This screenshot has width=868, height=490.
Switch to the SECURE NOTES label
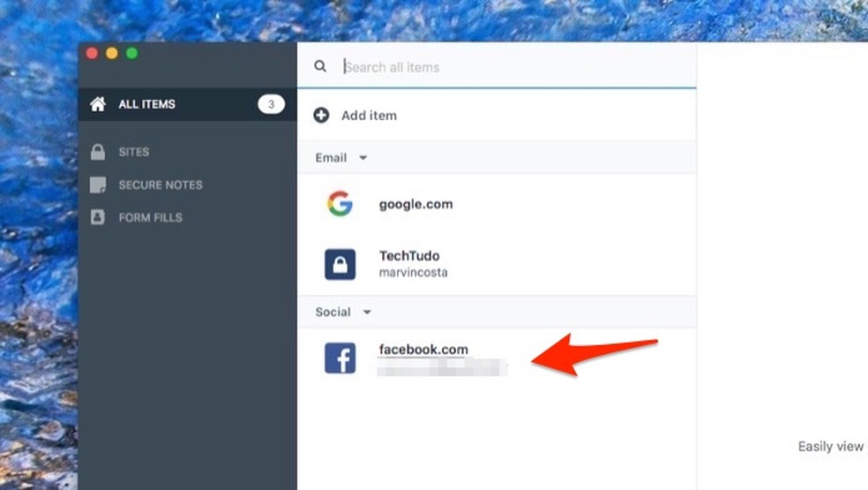click(x=161, y=185)
